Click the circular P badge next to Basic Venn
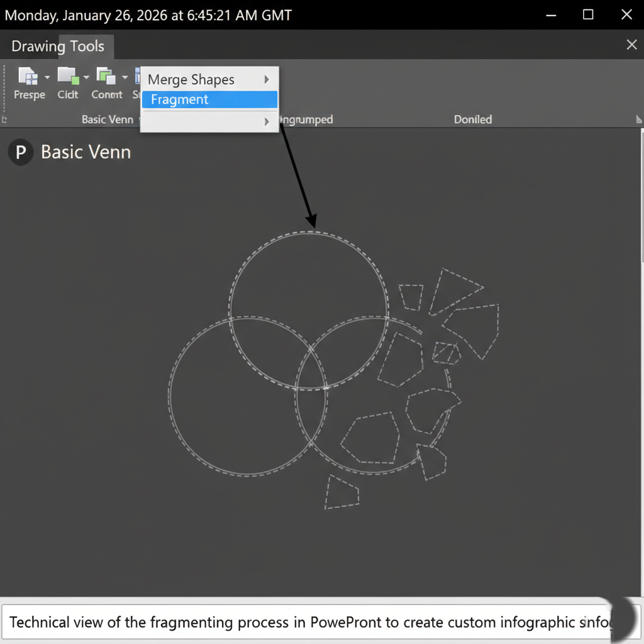 tap(19, 152)
